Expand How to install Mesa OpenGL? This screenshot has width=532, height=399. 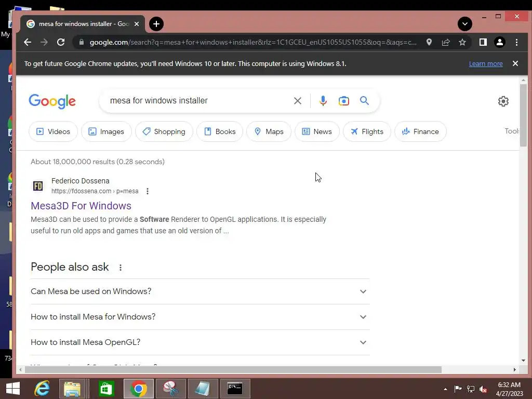[200, 342]
